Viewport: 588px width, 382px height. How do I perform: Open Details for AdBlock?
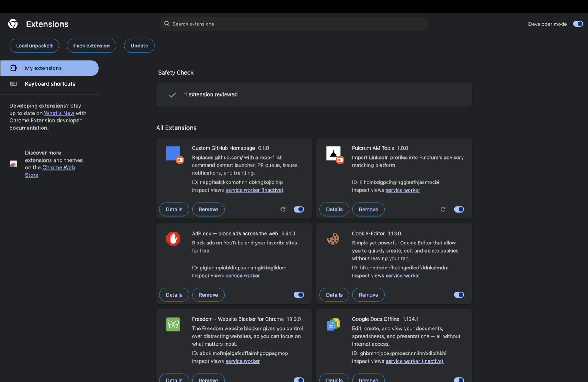pyautogui.click(x=174, y=295)
